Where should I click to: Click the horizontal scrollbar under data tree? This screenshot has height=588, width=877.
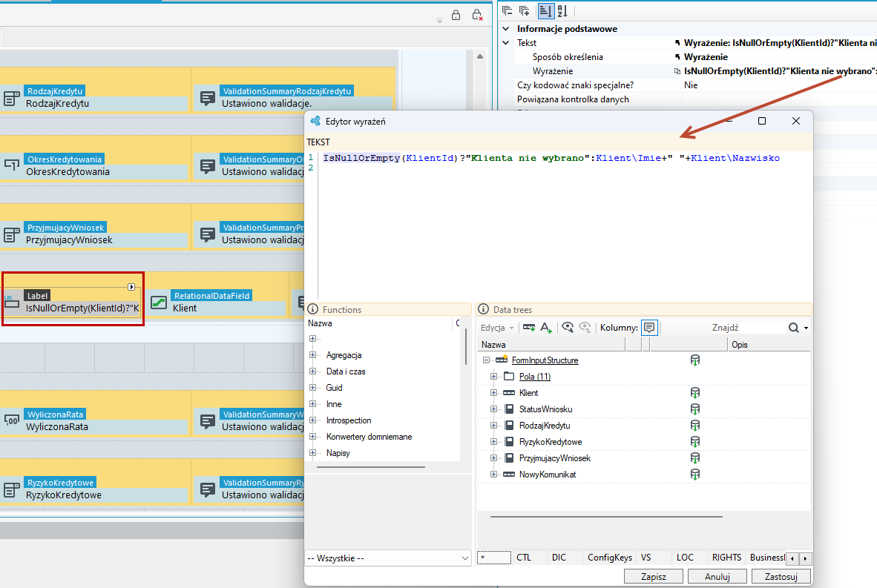point(606,517)
